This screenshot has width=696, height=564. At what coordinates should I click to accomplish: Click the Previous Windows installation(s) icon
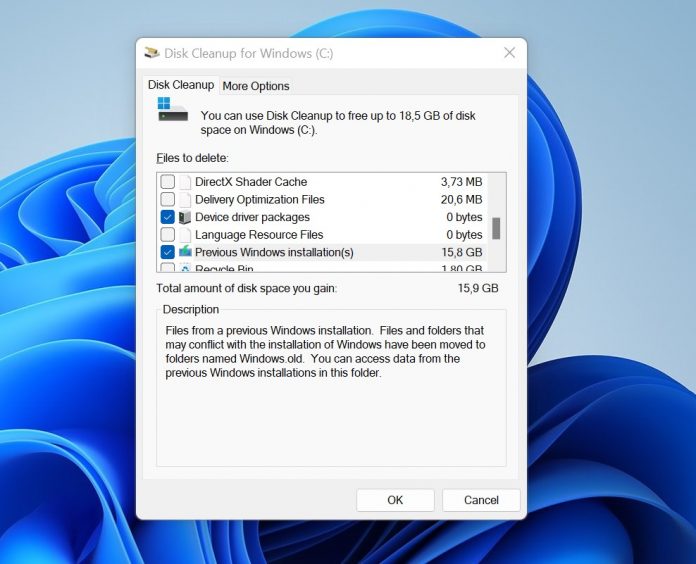click(x=185, y=252)
